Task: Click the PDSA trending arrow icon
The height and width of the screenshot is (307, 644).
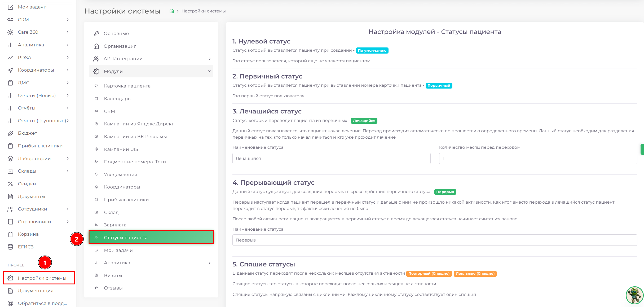Action: [10, 58]
